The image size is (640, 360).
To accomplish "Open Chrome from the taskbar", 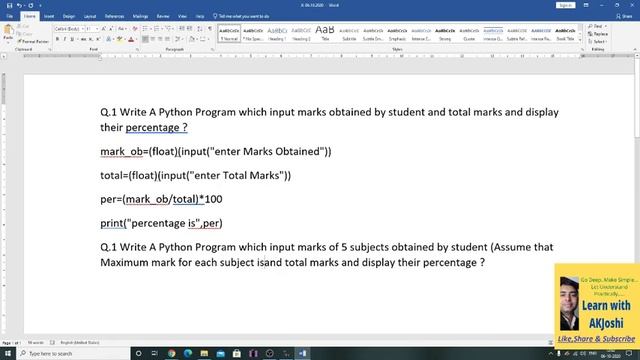I will coord(171,353).
